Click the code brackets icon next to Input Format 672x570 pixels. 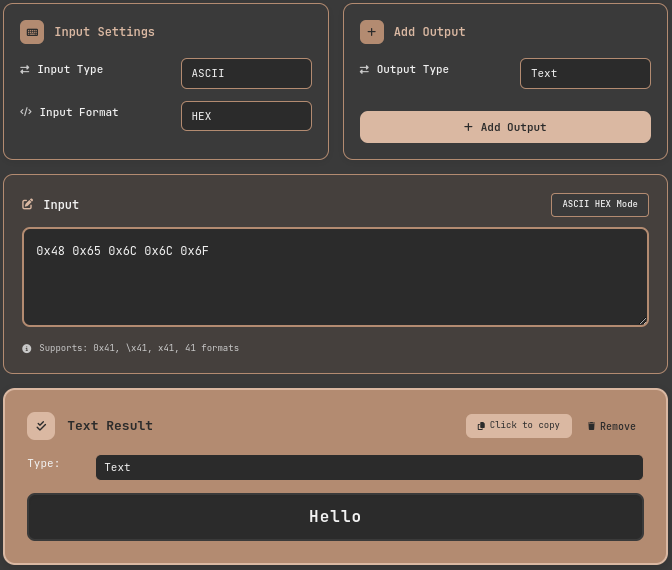click(x=26, y=112)
